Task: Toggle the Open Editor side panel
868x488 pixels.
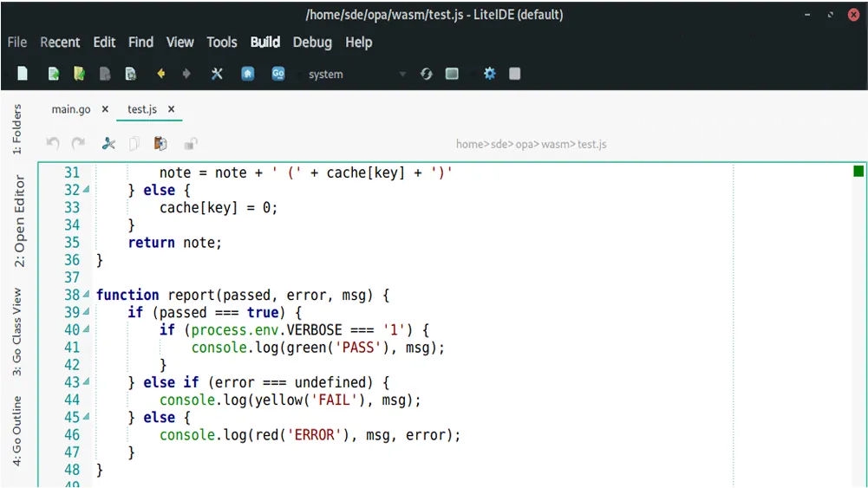Action: [19, 221]
